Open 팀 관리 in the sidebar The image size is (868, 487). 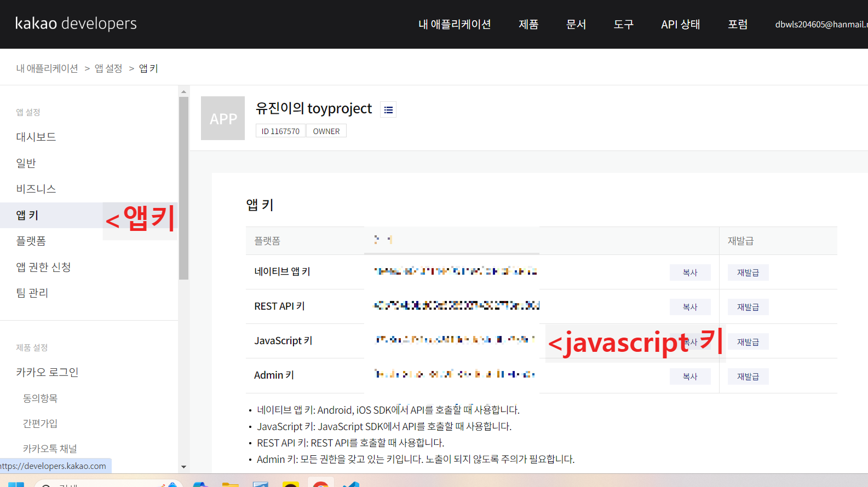click(x=32, y=293)
